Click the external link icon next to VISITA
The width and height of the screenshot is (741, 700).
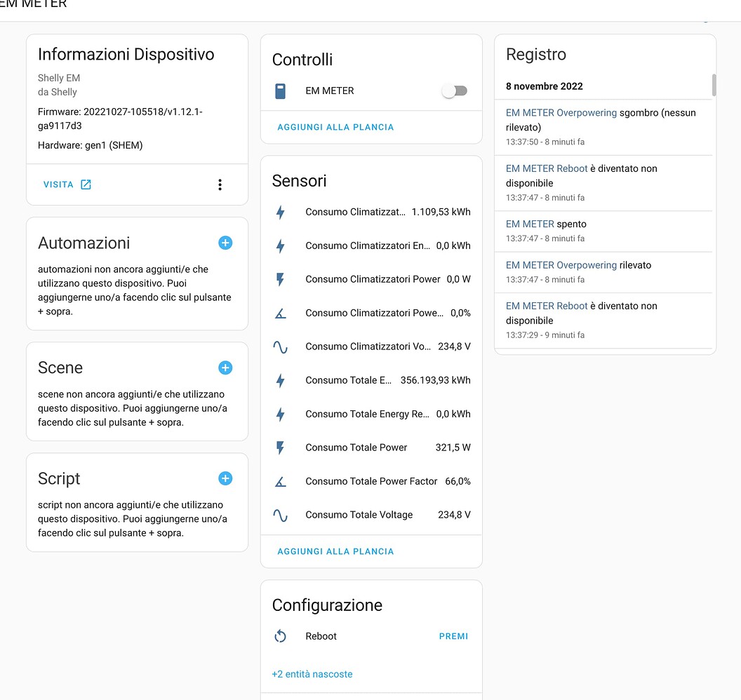(x=86, y=184)
